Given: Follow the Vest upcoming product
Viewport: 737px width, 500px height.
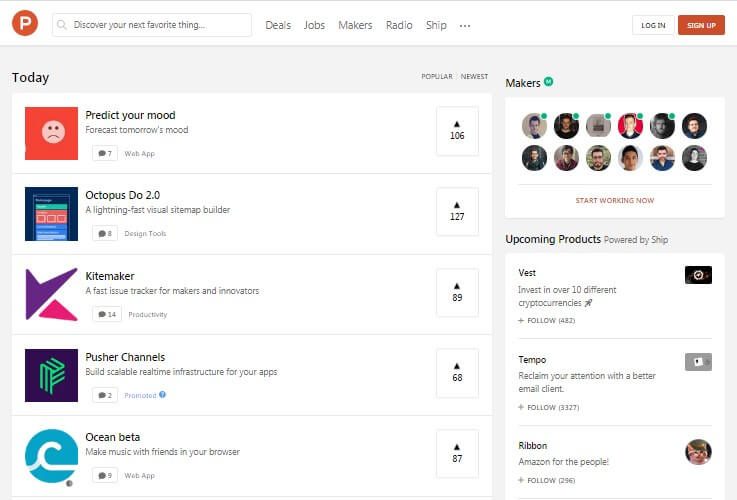Looking at the screenshot, I should click(x=546, y=320).
